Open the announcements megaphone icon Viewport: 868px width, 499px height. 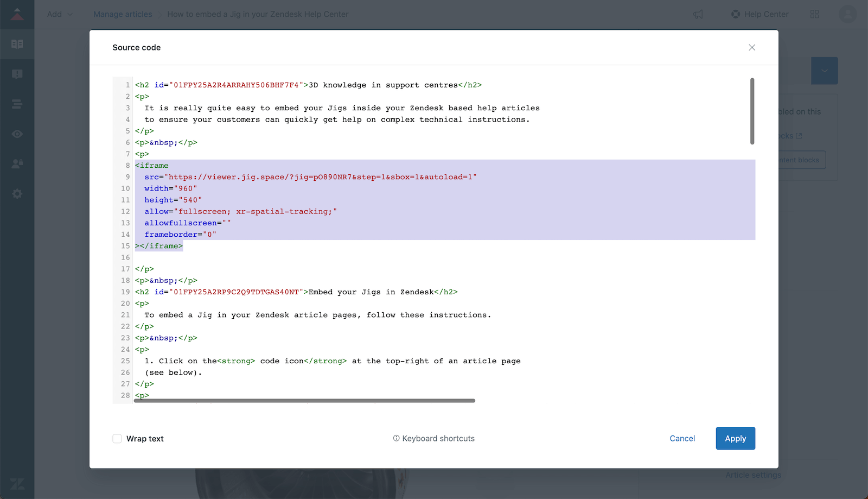click(x=698, y=14)
